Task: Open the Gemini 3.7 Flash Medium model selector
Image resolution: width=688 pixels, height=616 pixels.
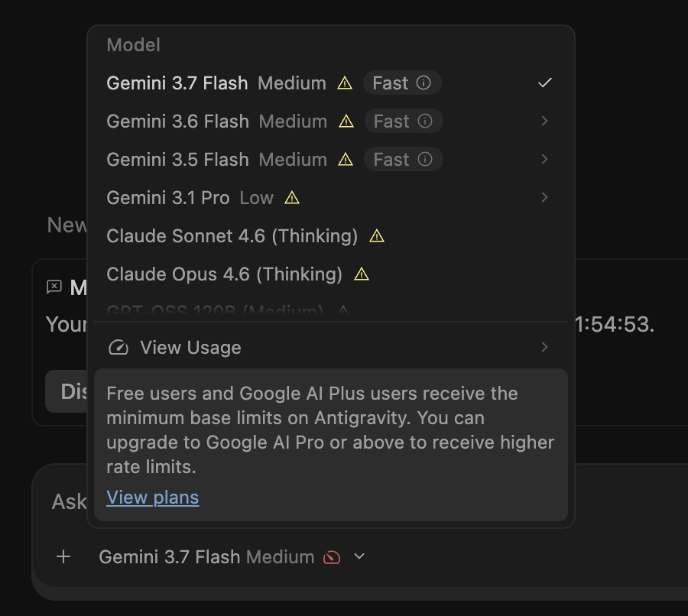Action: (x=231, y=556)
